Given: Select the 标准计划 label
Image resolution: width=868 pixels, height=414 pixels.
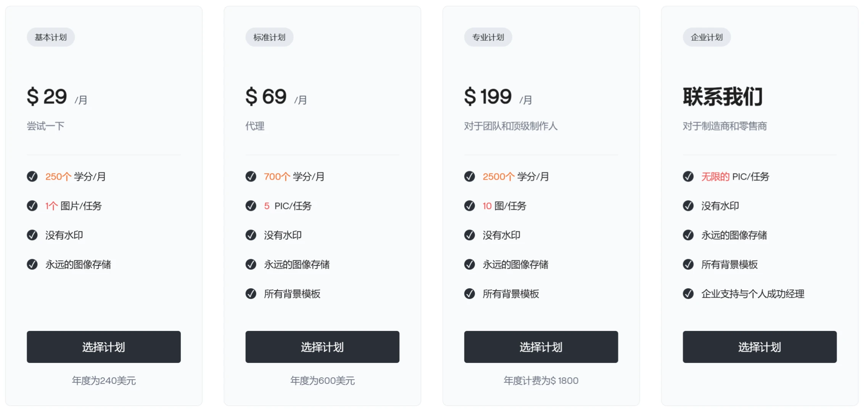Looking at the screenshot, I should click(x=269, y=37).
